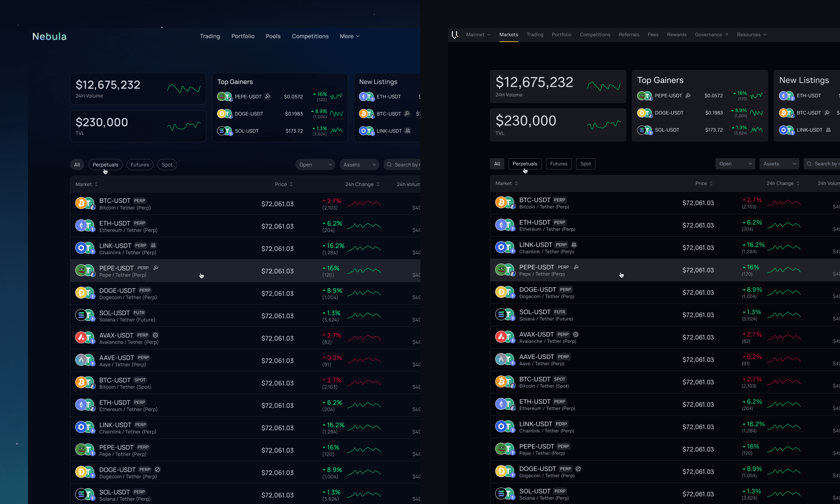This screenshot has height=504, width=840.
Task: Expand the More menu in the Nebula navigation
Action: coord(349,36)
